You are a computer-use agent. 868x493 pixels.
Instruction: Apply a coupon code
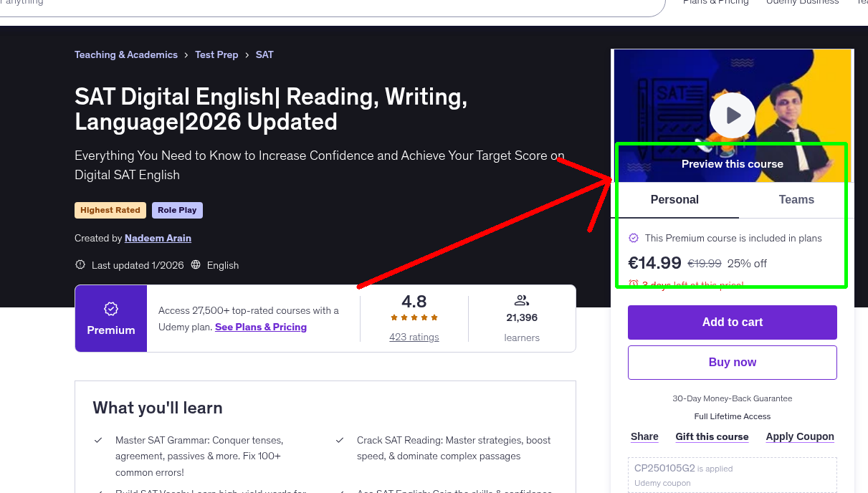pos(800,436)
